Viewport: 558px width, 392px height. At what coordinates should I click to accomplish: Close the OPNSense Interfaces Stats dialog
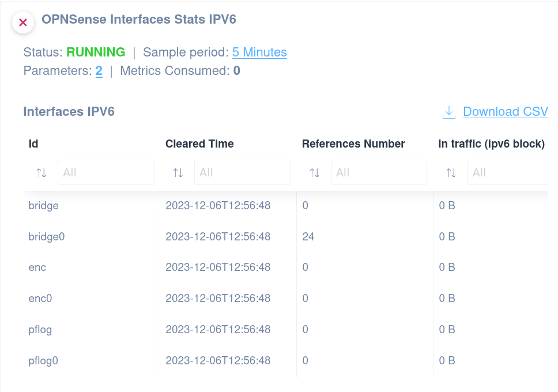(x=22, y=22)
